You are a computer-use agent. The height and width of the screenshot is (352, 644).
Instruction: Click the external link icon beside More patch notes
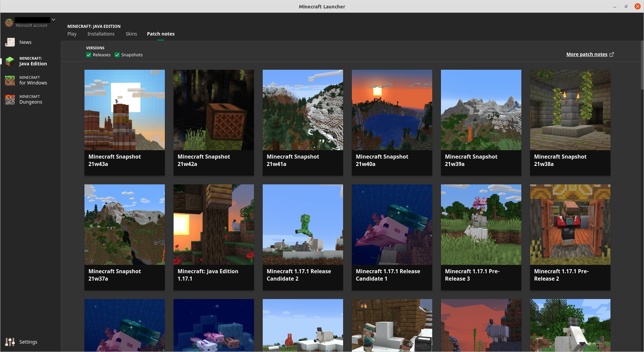(x=611, y=55)
